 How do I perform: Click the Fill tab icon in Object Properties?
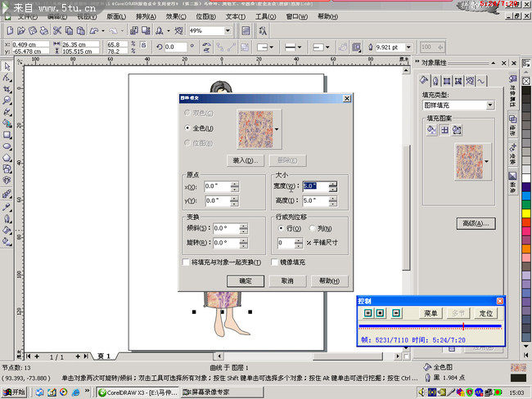pos(425,80)
